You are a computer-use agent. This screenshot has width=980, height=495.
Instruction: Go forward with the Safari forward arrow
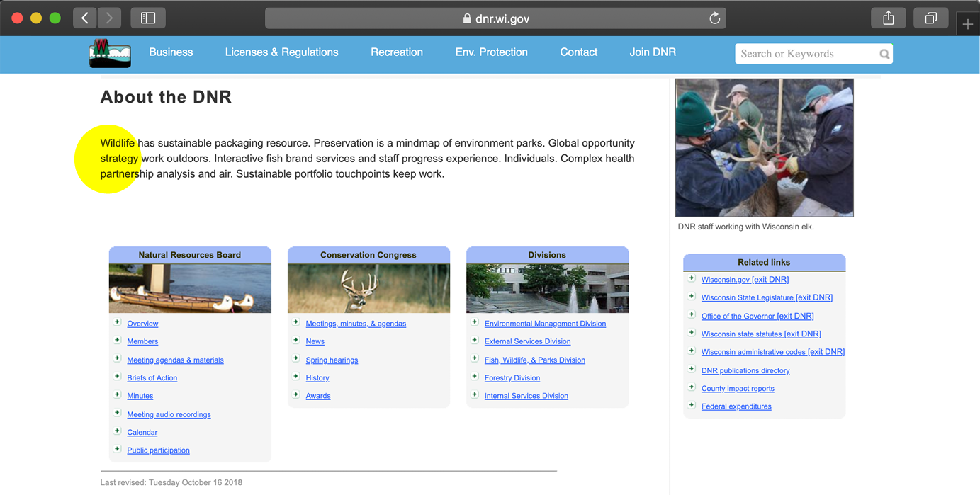coord(109,18)
